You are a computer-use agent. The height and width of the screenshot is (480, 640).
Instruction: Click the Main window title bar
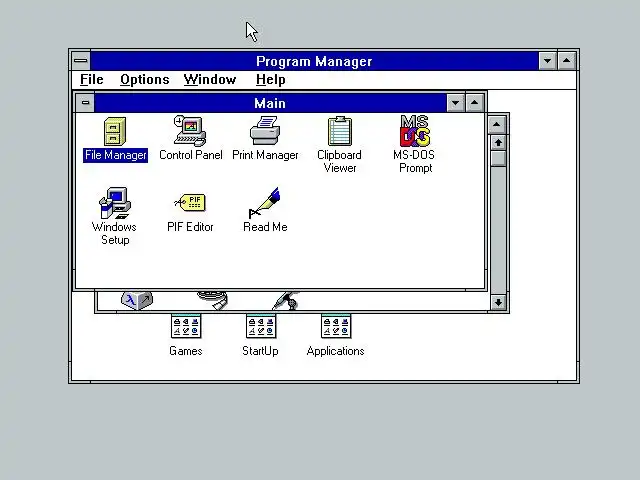click(270, 103)
